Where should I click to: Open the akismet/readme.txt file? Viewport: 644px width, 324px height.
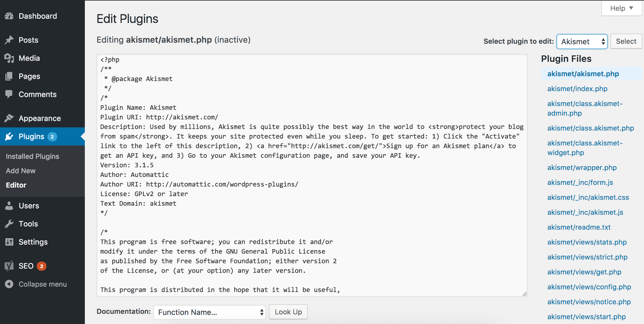pyautogui.click(x=579, y=227)
